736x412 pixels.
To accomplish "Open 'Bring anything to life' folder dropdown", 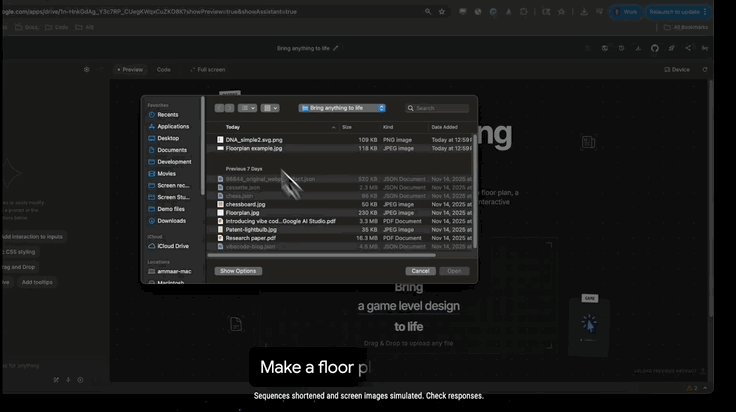I will coord(342,108).
